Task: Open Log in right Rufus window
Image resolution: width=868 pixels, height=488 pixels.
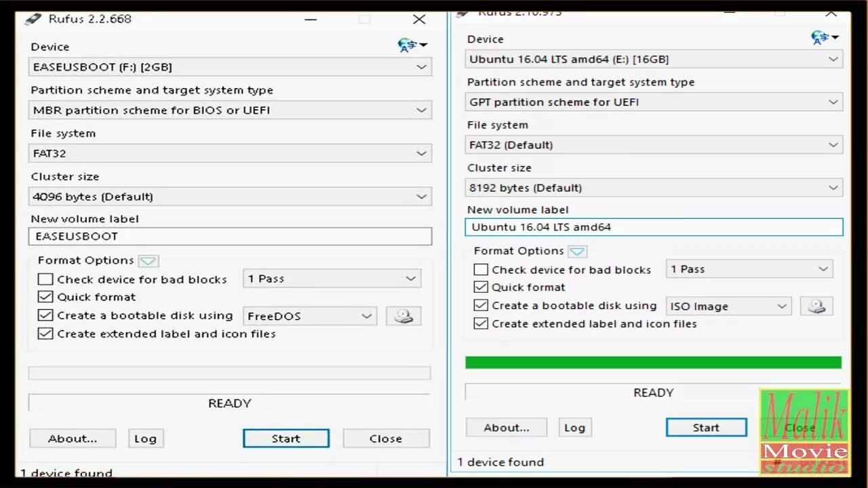Action: 574,428
